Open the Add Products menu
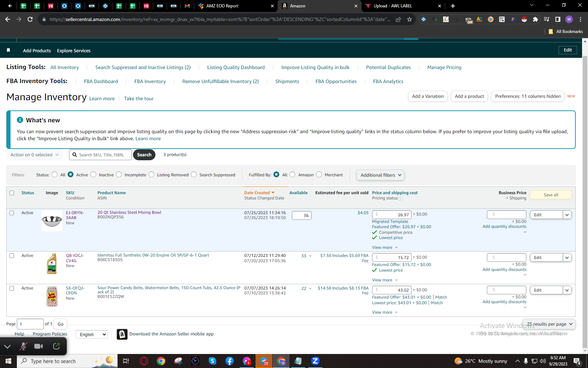This screenshot has height=368, width=588. 37,50
